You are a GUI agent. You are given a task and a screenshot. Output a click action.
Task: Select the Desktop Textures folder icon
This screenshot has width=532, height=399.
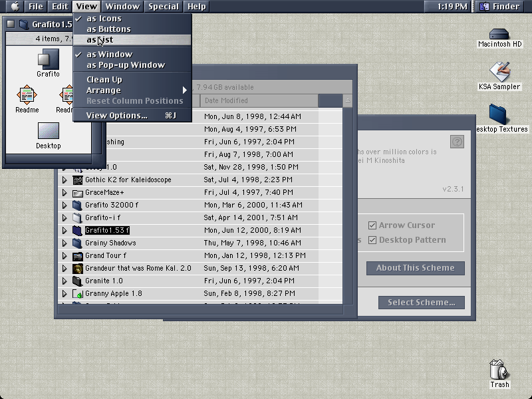coord(498,114)
